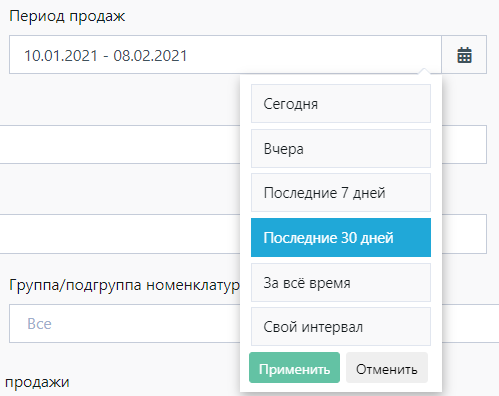499x396 pixels.
Task: Expand the Все nomenclature group dropdown
Action: (x=125, y=323)
